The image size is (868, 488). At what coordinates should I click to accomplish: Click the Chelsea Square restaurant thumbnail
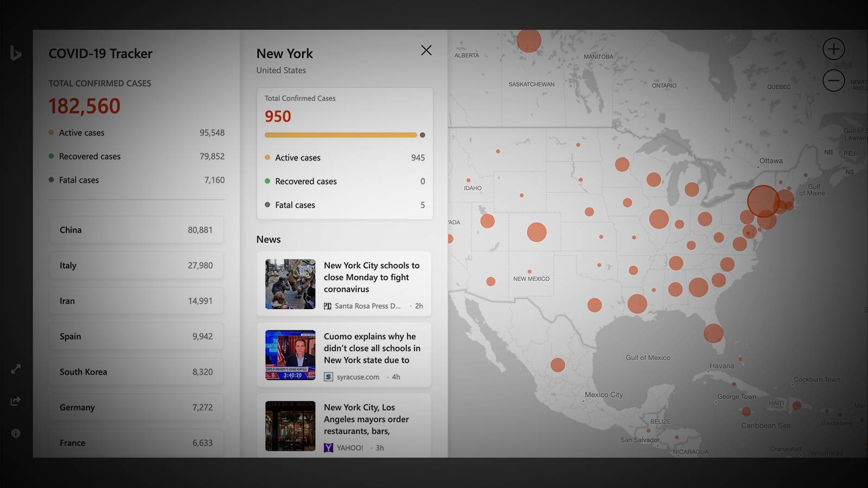point(290,426)
